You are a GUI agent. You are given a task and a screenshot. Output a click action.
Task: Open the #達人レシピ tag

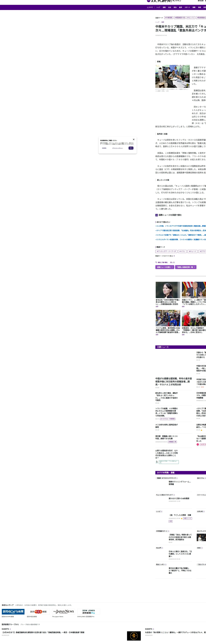coord(188,519)
